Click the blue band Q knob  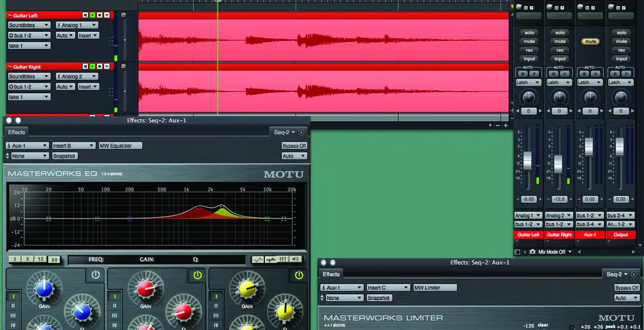[x=81, y=311]
